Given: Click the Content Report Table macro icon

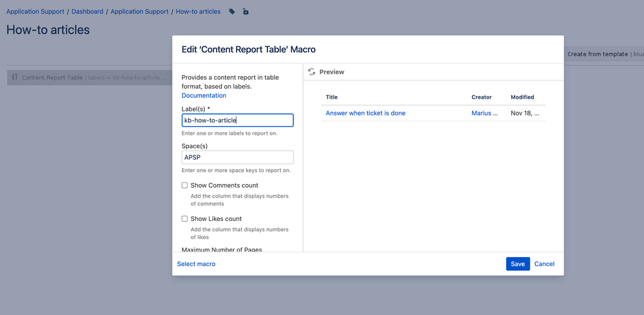Looking at the screenshot, I should pyautogui.click(x=15, y=77).
